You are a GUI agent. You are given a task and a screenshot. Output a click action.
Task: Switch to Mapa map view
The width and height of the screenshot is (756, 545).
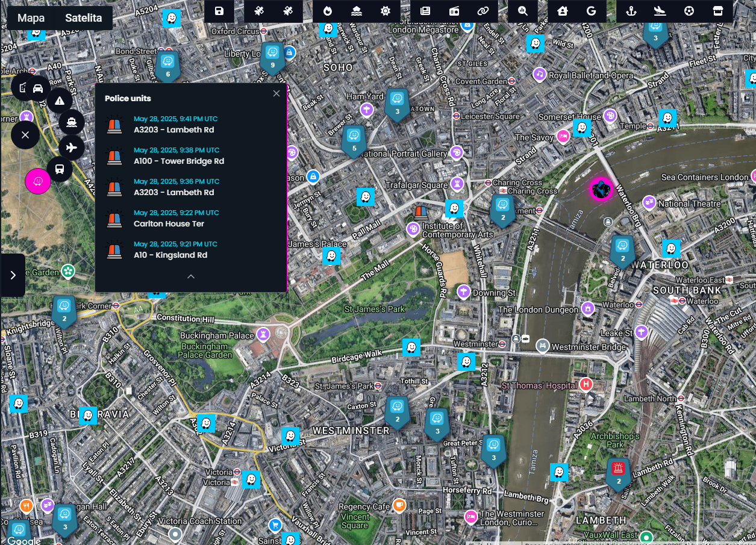[x=31, y=18]
